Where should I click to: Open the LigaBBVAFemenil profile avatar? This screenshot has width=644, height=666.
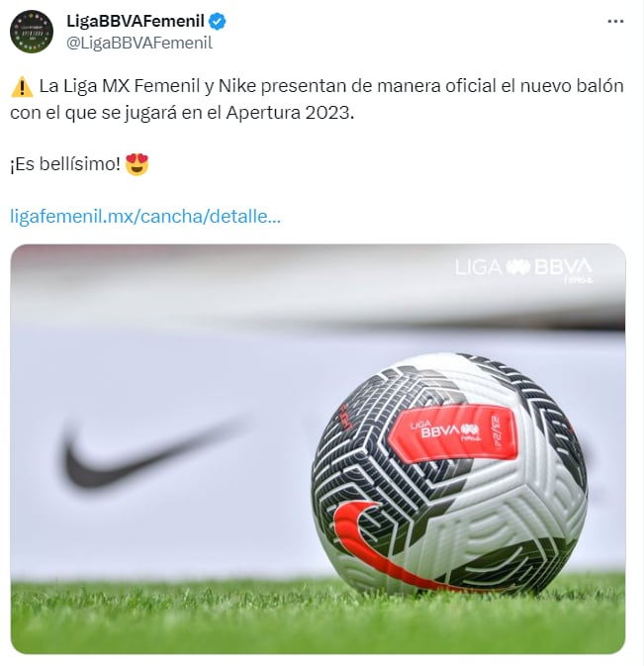32,32
